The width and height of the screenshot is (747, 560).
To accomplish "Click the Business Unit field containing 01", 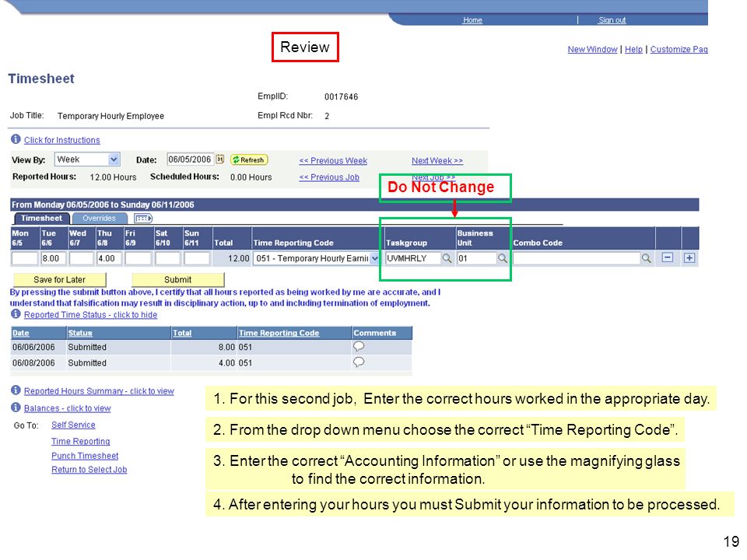I will pos(476,258).
